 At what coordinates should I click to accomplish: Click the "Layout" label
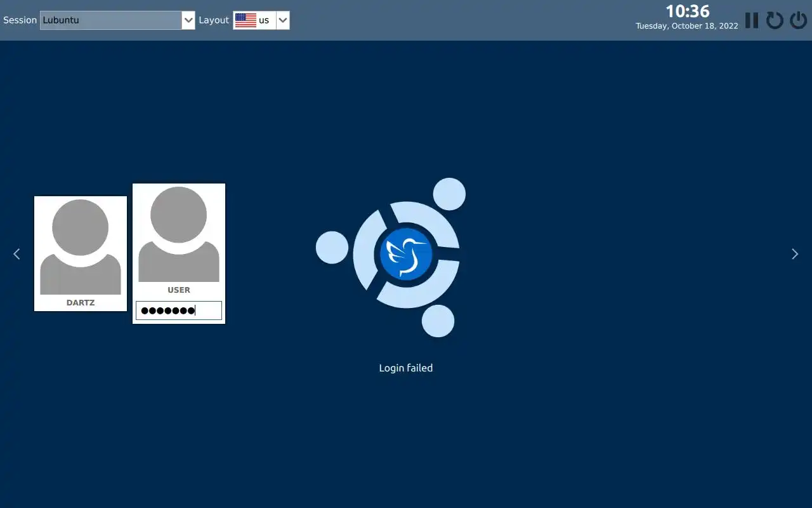(x=214, y=20)
